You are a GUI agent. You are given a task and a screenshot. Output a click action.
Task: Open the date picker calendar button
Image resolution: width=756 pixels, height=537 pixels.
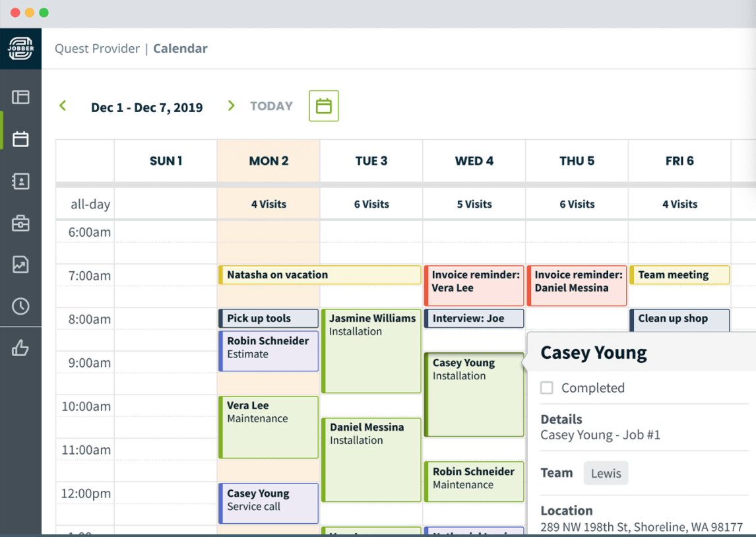pyautogui.click(x=323, y=106)
